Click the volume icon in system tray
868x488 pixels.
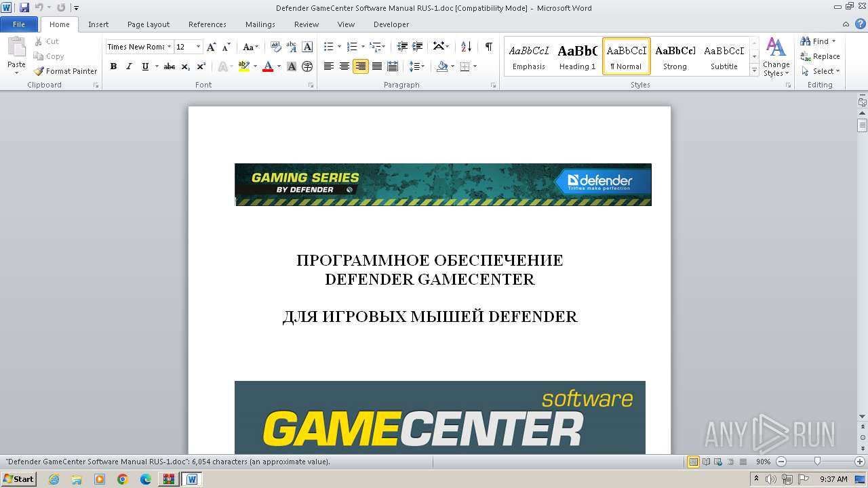point(772,479)
